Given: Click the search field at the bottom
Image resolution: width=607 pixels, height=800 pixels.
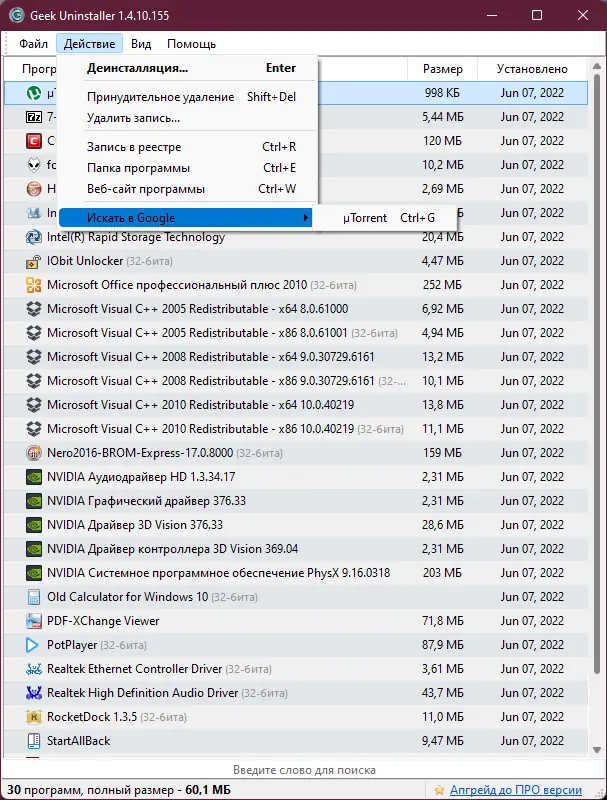Looking at the screenshot, I should [x=304, y=770].
